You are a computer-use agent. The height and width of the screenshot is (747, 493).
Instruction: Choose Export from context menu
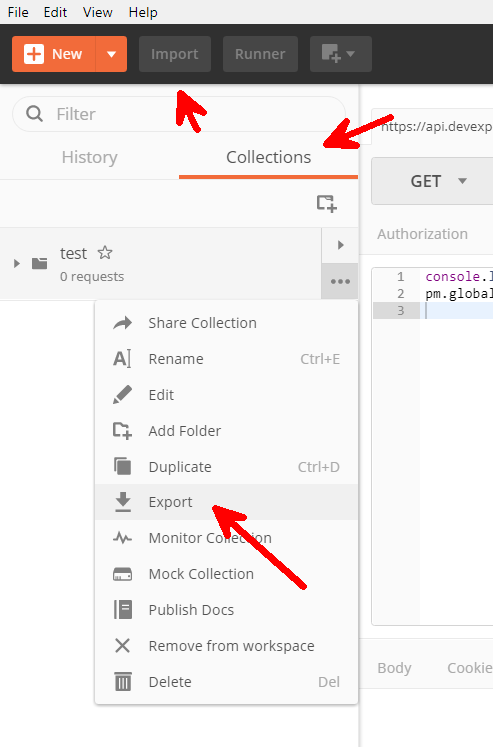click(226, 502)
